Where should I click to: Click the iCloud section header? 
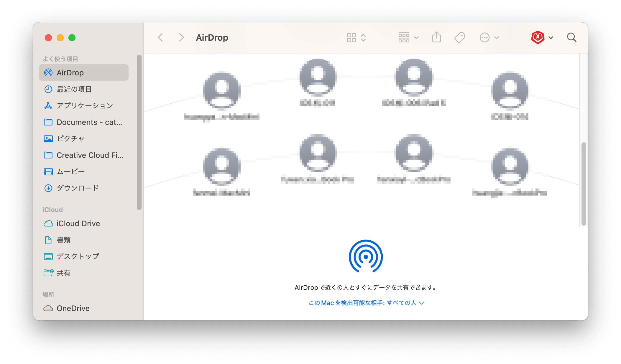click(52, 210)
